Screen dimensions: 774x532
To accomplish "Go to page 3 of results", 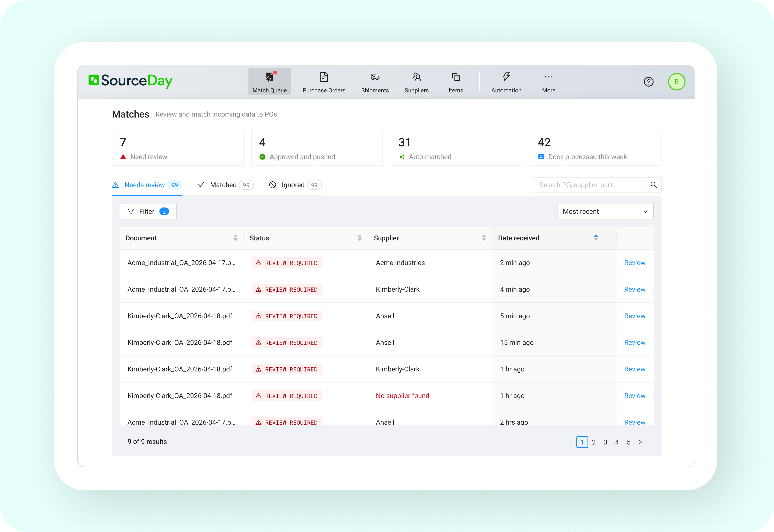I will click(605, 442).
